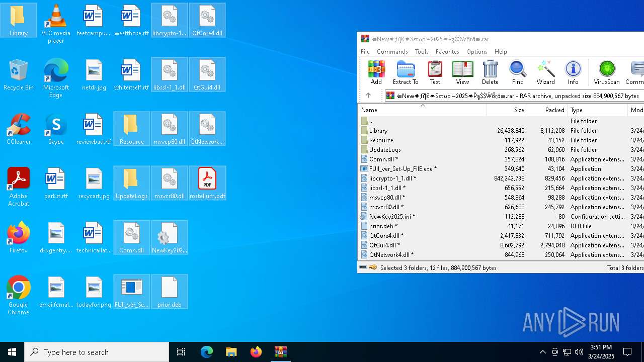Click the taskbar search box
The width and height of the screenshot is (644, 362).
coord(97,352)
